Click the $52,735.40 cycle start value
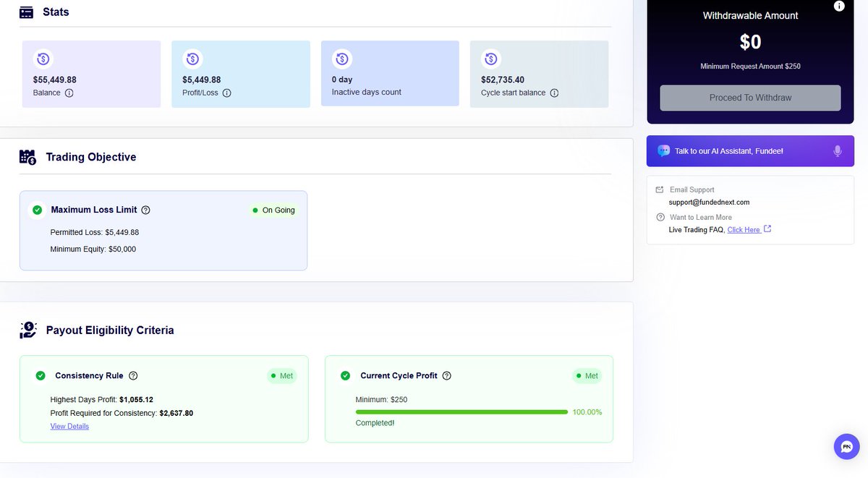The width and height of the screenshot is (868, 478). (503, 80)
